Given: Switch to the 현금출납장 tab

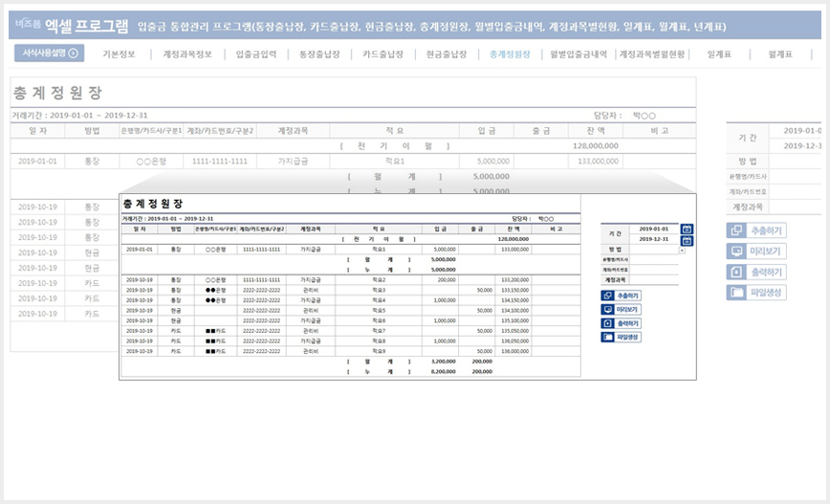Looking at the screenshot, I should point(447,54).
